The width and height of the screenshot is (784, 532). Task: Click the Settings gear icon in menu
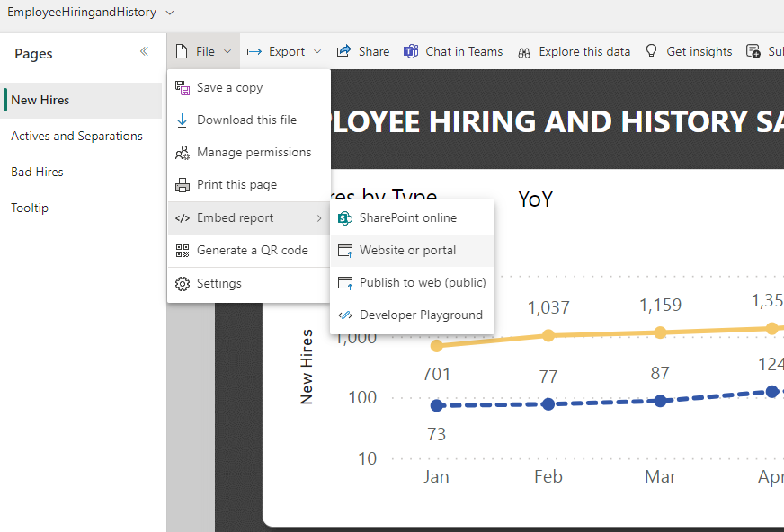pos(183,284)
